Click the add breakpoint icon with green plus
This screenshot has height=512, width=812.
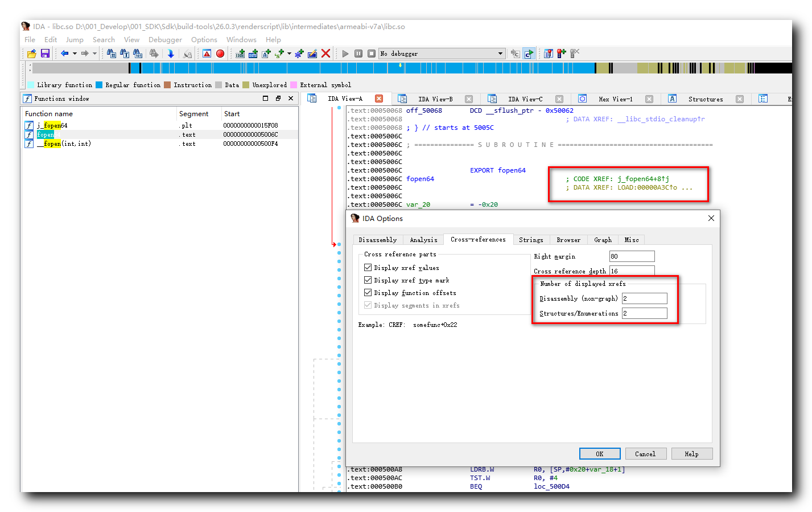tap(561, 54)
